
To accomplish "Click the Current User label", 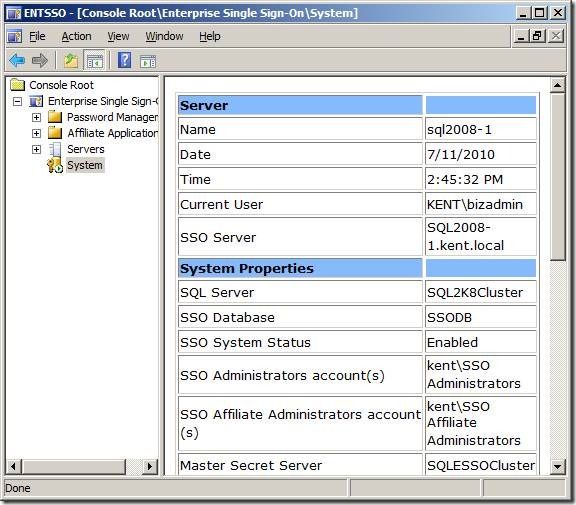I will [222, 204].
